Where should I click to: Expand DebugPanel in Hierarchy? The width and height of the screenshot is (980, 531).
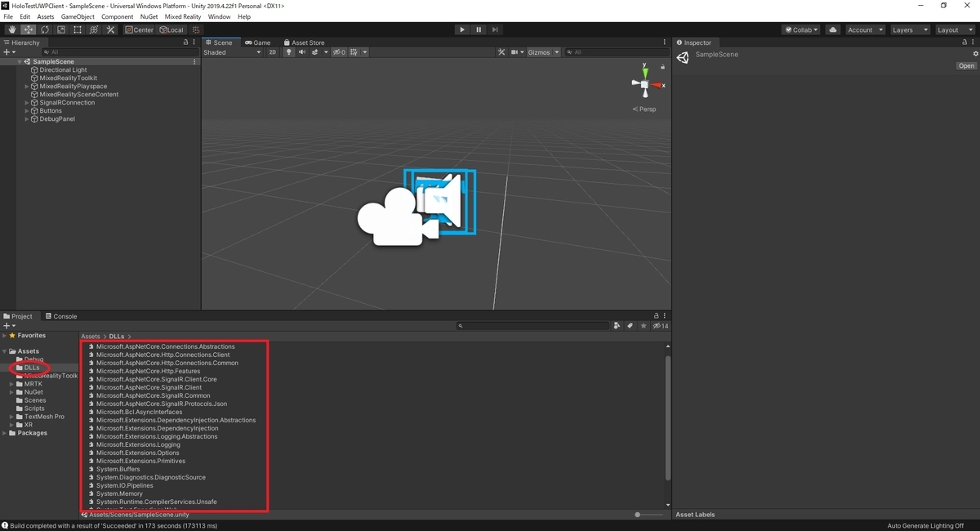click(27, 119)
